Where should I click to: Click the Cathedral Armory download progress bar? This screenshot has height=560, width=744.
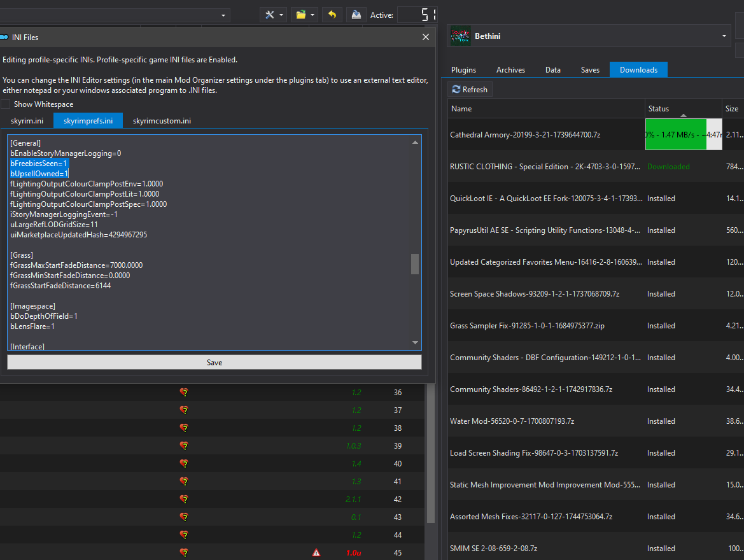(683, 135)
